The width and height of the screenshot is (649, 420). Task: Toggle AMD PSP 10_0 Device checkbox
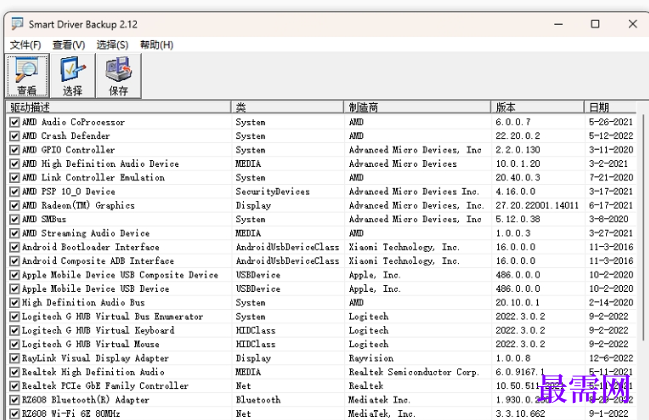tap(14, 192)
